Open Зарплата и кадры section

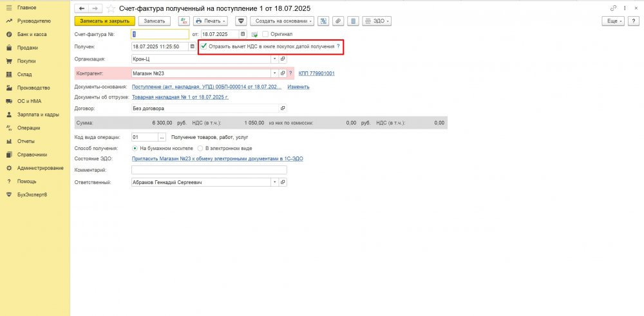[x=38, y=115]
